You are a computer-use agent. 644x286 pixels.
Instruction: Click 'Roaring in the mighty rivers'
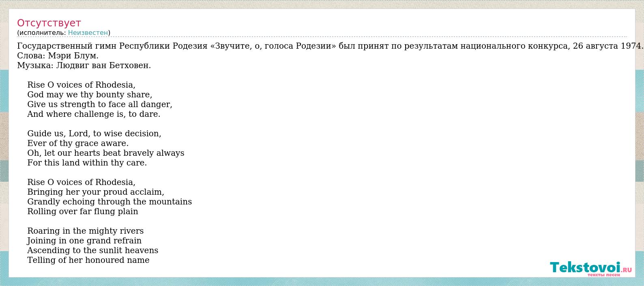[86, 231]
